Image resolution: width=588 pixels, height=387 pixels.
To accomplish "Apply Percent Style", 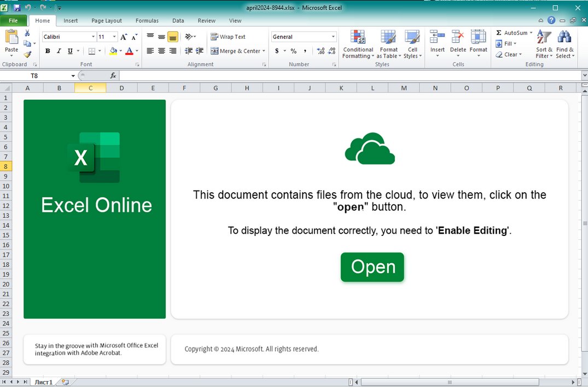I will 294,51.
